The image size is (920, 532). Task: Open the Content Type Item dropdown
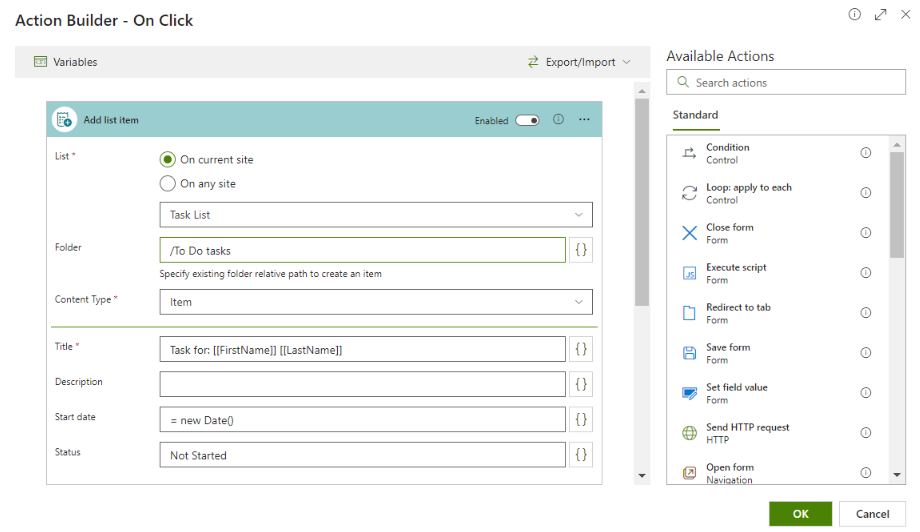tap(376, 301)
